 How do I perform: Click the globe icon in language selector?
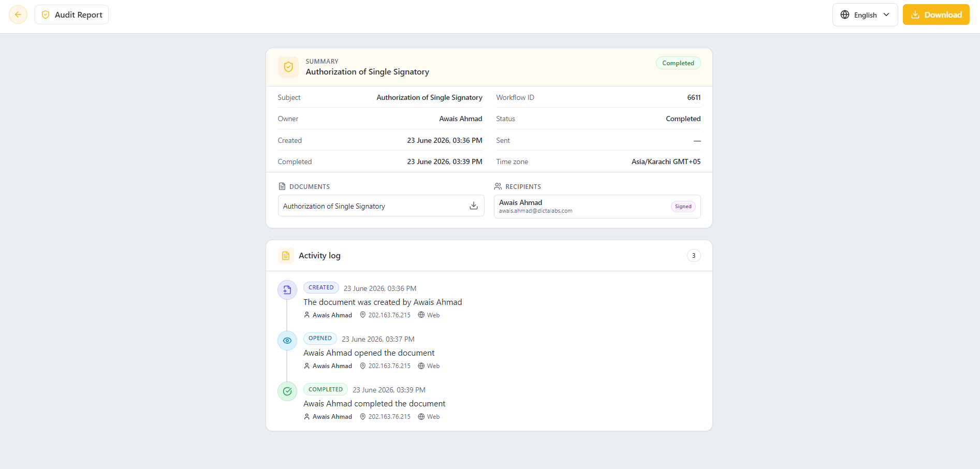(x=845, y=14)
